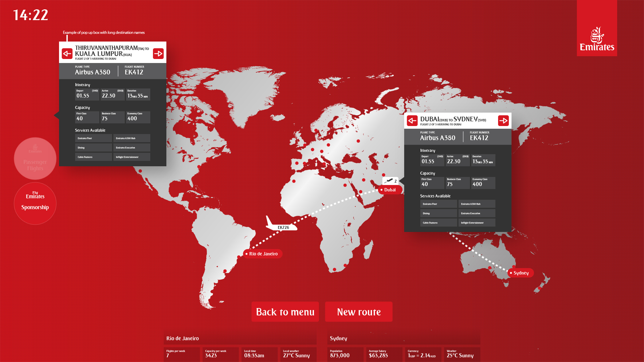Open Cabin Features in left popup
Image resolution: width=644 pixels, height=362 pixels.
(93, 157)
